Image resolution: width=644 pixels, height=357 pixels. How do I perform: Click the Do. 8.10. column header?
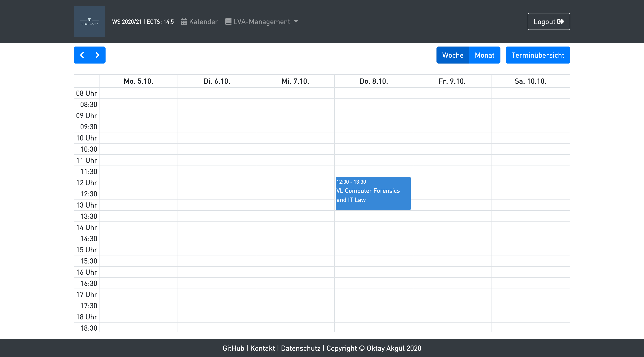tap(373, 81)
